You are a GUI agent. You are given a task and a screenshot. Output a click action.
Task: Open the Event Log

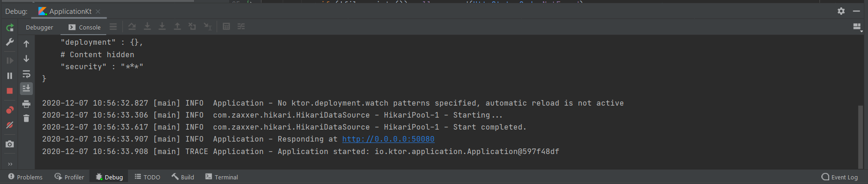840,177
